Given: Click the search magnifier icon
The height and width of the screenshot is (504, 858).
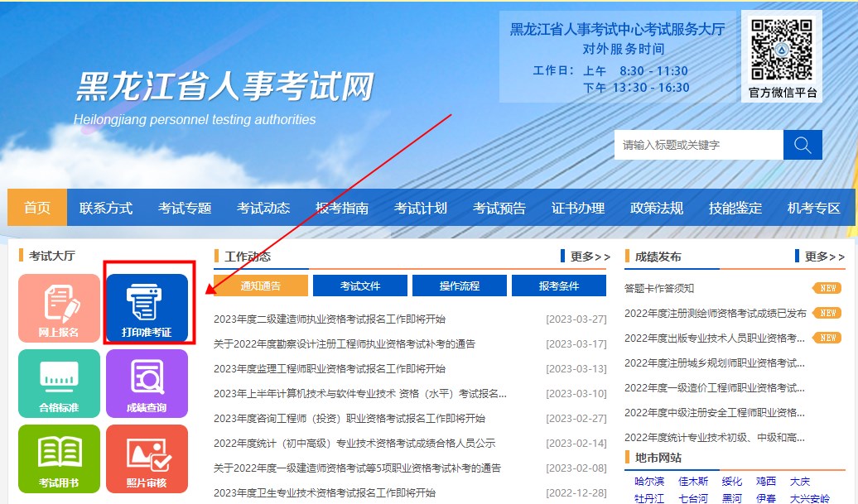Looking at the screenshot, I should click(802, 144).
